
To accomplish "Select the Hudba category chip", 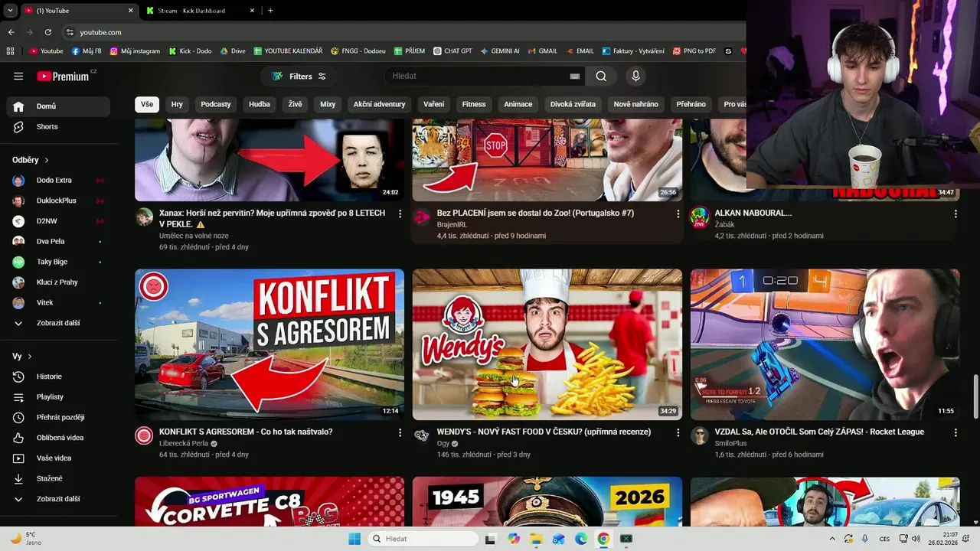I will click(260, 104).
